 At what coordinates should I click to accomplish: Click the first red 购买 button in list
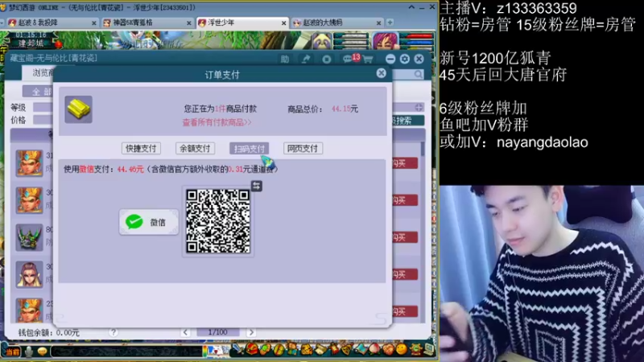point(403,163)
